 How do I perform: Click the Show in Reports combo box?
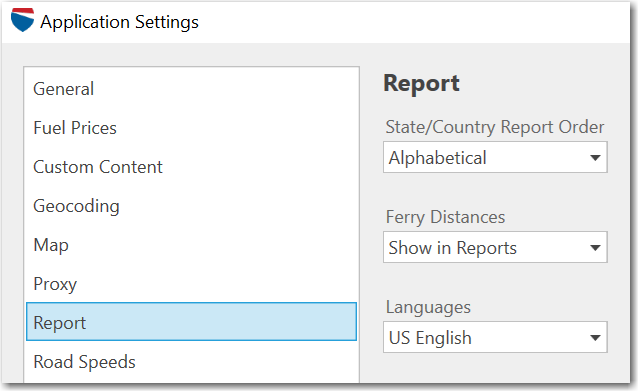495,247
